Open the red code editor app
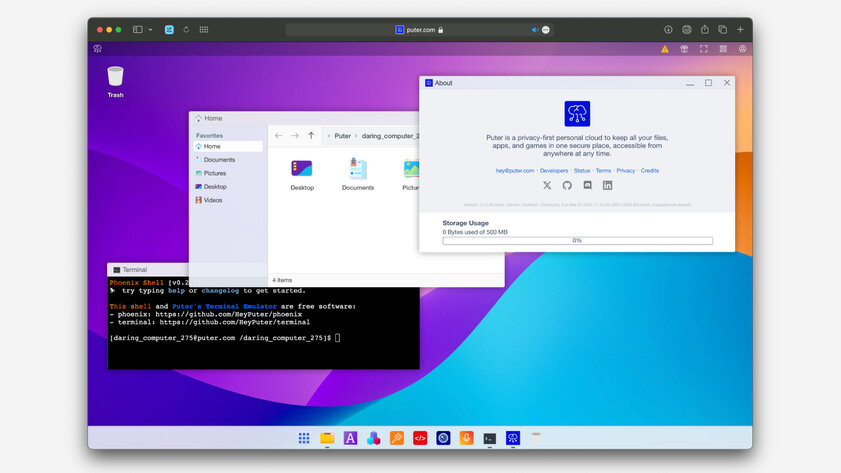 420,438
